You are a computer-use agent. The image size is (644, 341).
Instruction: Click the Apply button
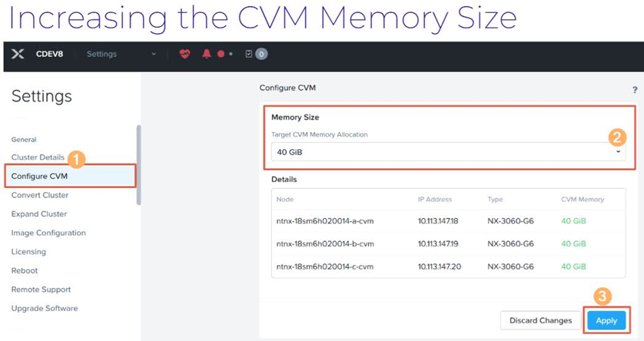[x=606, y=320]
